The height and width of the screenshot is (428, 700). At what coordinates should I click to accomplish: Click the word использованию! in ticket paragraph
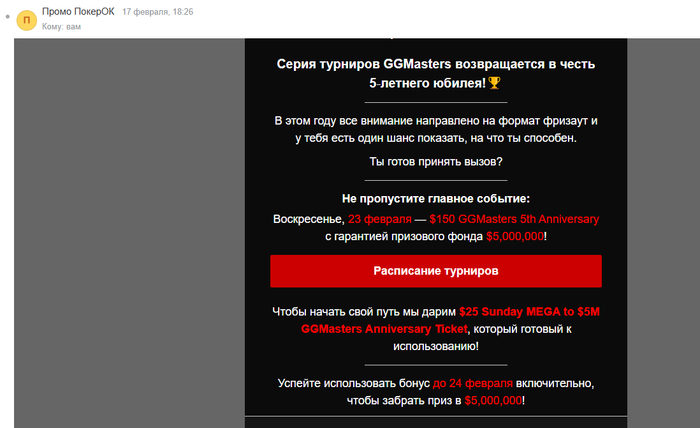(x=436, y=346)
